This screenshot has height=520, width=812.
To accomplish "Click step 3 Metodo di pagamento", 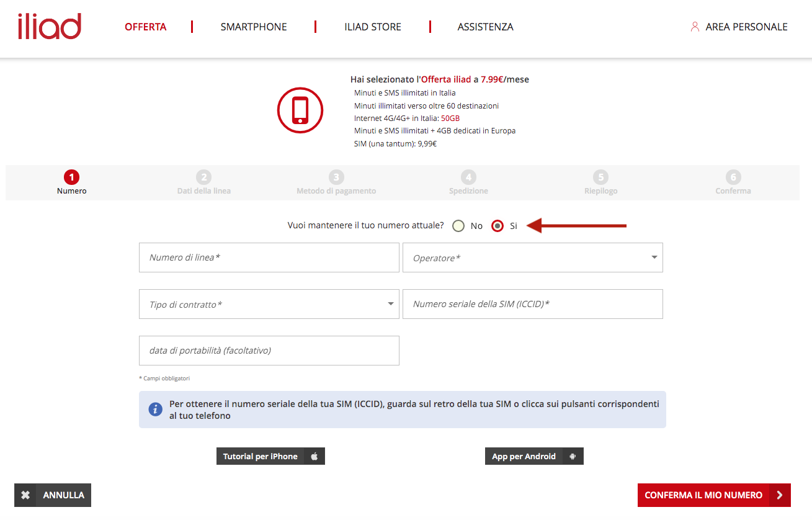I will [336, 182].
